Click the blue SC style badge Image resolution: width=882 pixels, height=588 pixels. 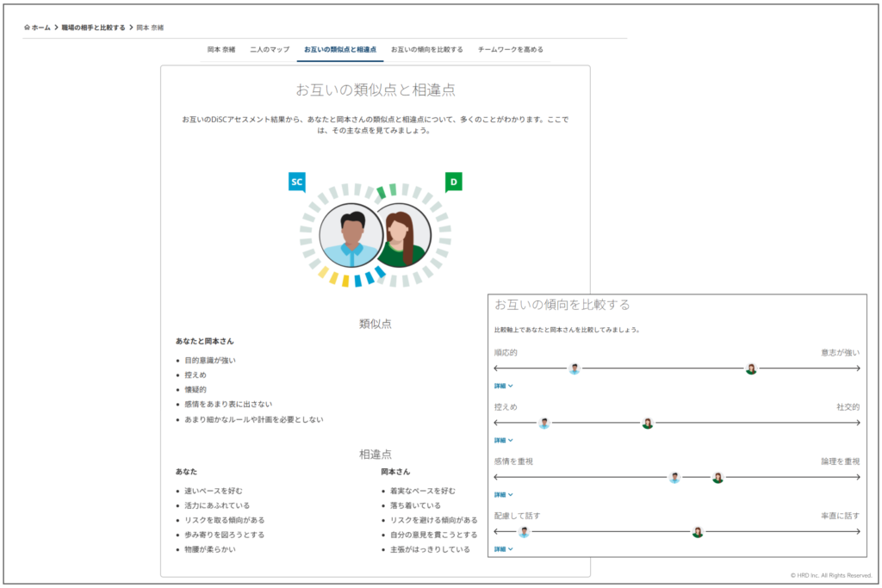coord(296,182)
